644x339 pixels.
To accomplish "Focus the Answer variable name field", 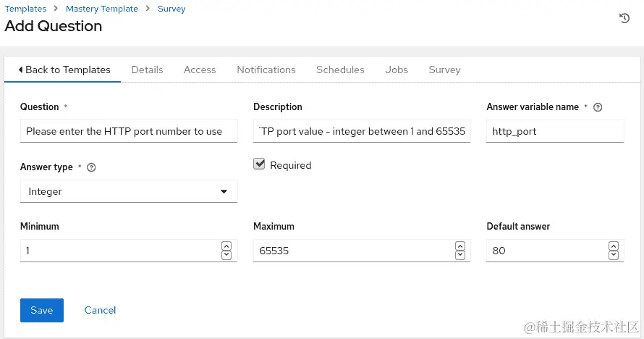I will pos(555,131).
